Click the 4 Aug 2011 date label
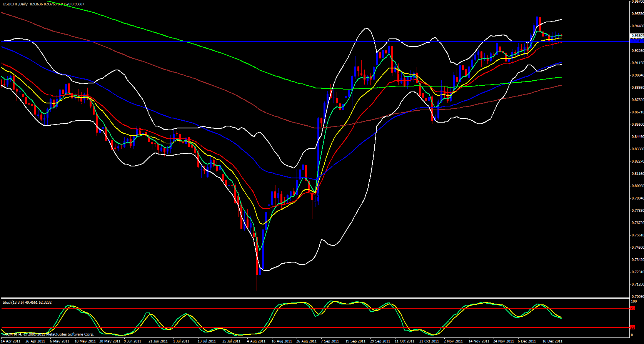 256,341
